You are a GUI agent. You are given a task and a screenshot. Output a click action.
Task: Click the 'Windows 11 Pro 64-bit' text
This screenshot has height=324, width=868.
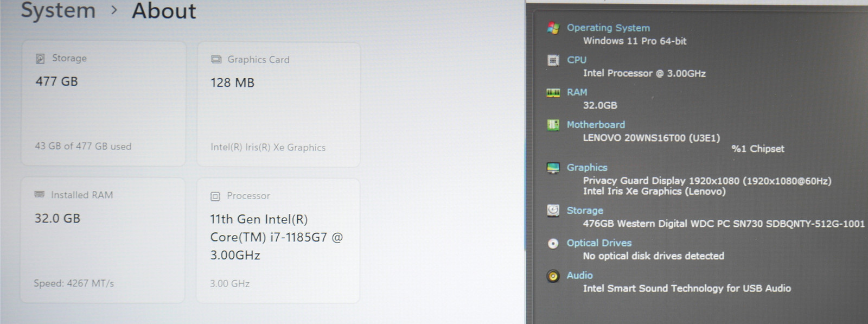[635, 41]
